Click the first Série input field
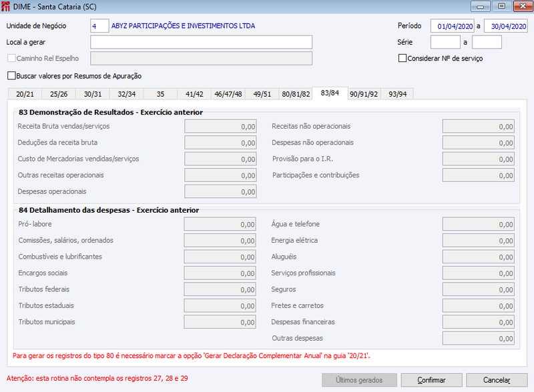Screen dimensions: 534x392 pos(445,42)
